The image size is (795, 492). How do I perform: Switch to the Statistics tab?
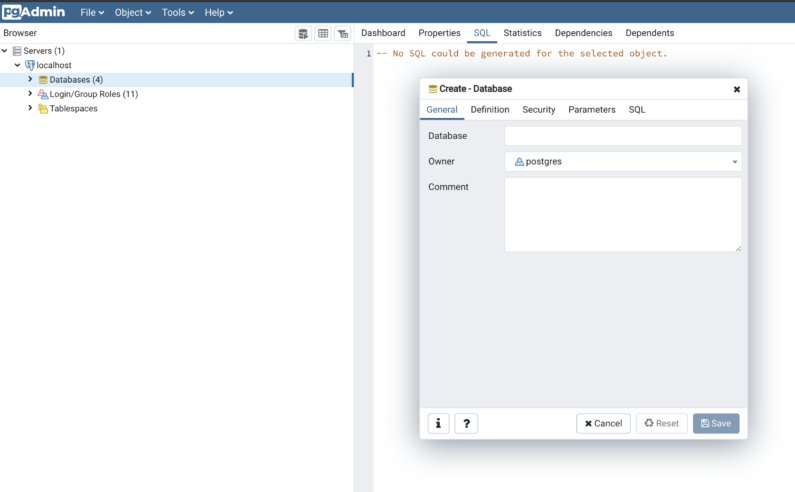pyautogui.click(x=522, y=33)
